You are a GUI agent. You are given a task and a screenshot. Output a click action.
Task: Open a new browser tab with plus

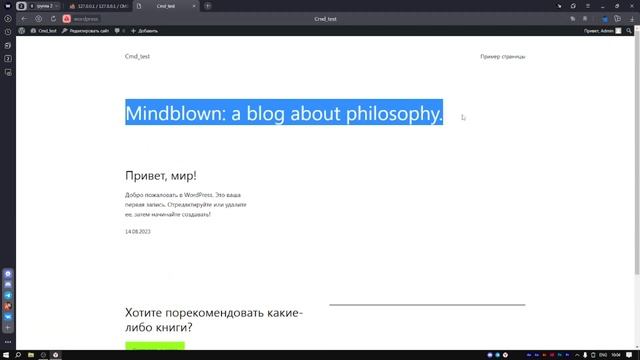click(208, 6)
